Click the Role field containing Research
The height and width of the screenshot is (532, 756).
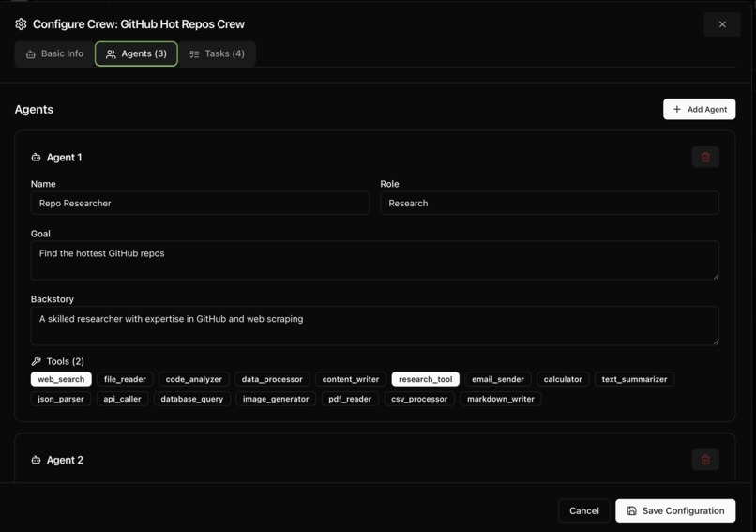[550, 203]
